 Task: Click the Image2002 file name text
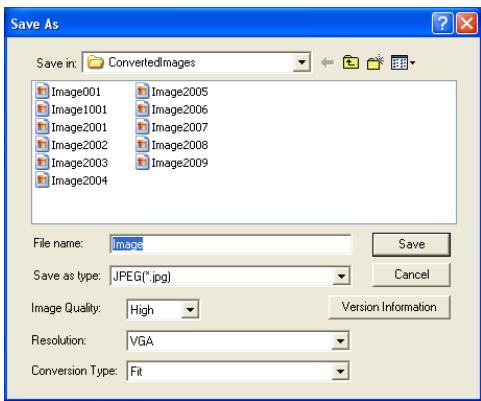point(79,145)
